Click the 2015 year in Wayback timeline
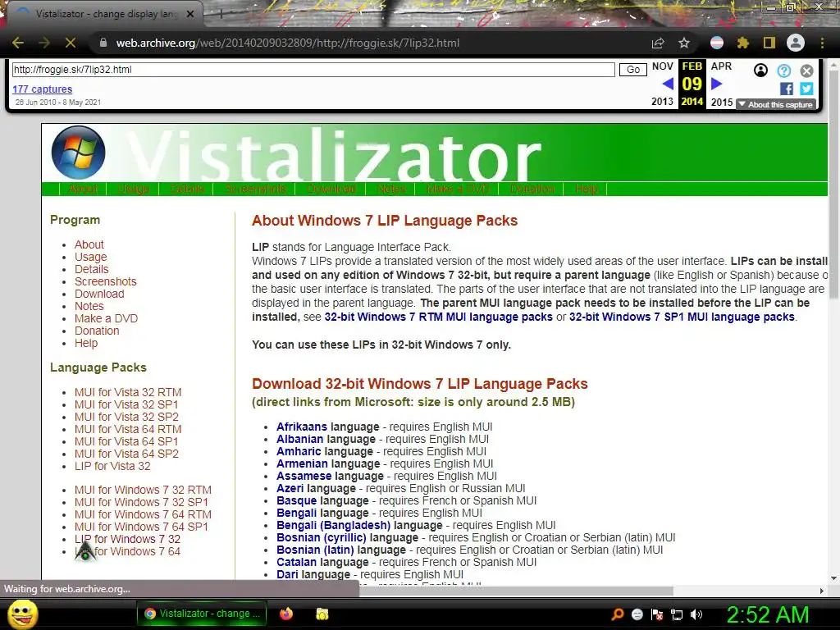 722,101
